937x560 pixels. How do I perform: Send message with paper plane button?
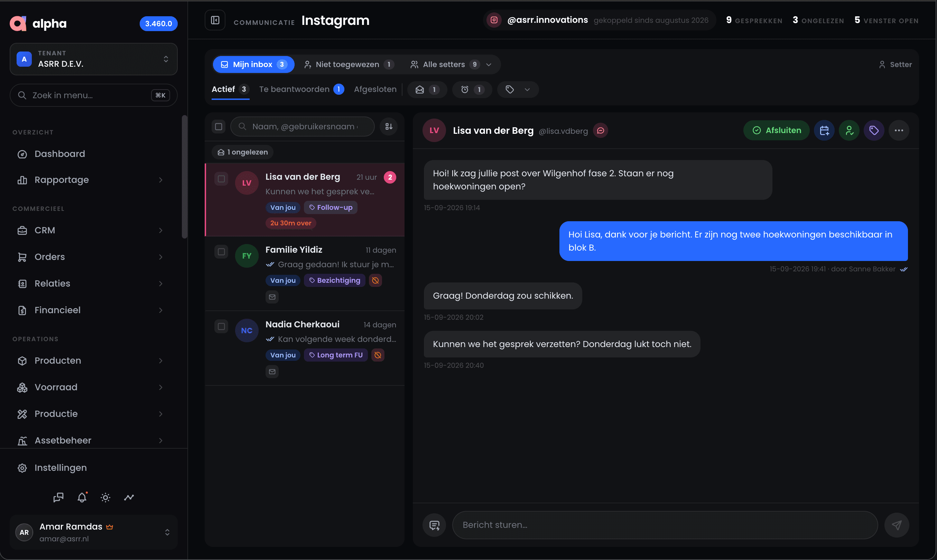tap(896, 525)
